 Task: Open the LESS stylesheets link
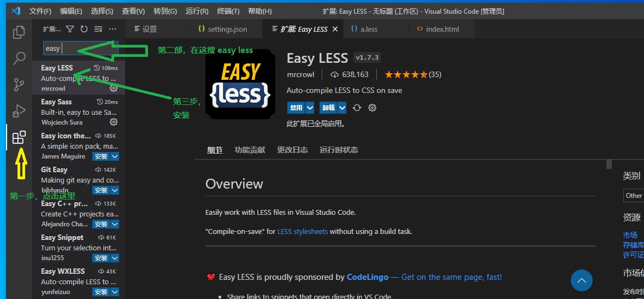(x=302, y=232)
